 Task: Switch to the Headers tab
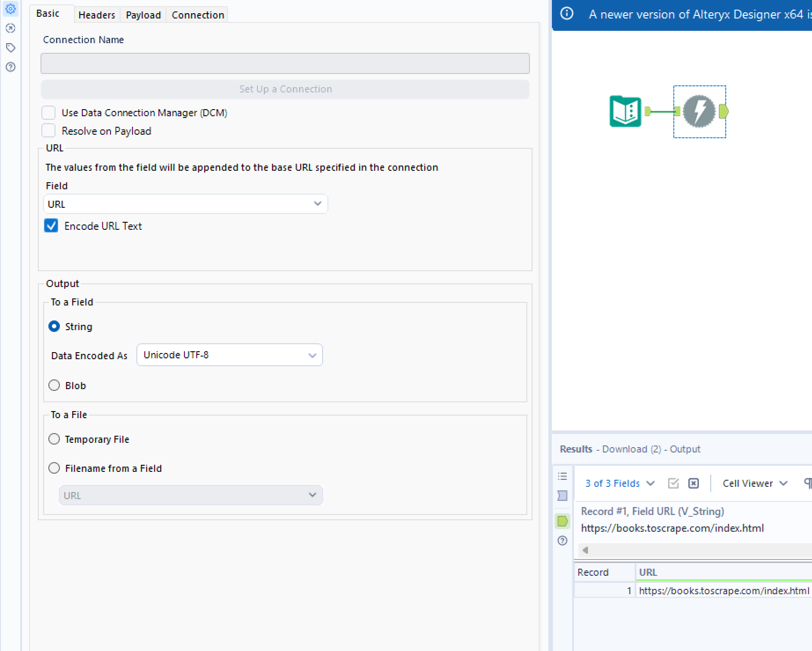pos(97,15)
